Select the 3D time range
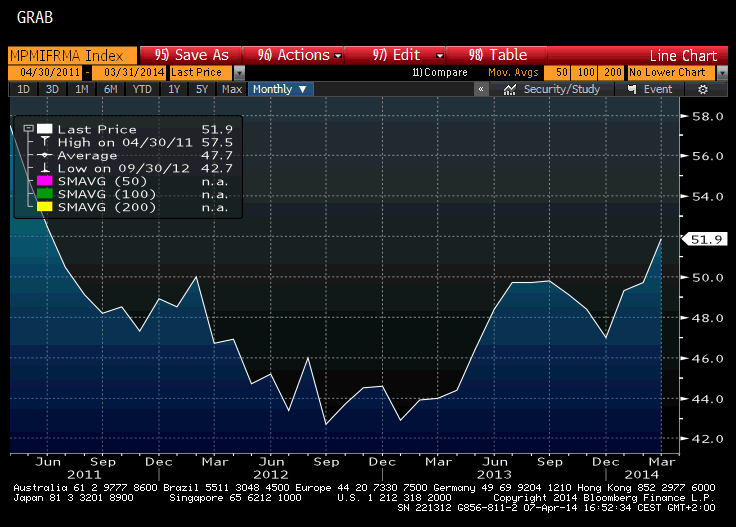 point(52,89)
